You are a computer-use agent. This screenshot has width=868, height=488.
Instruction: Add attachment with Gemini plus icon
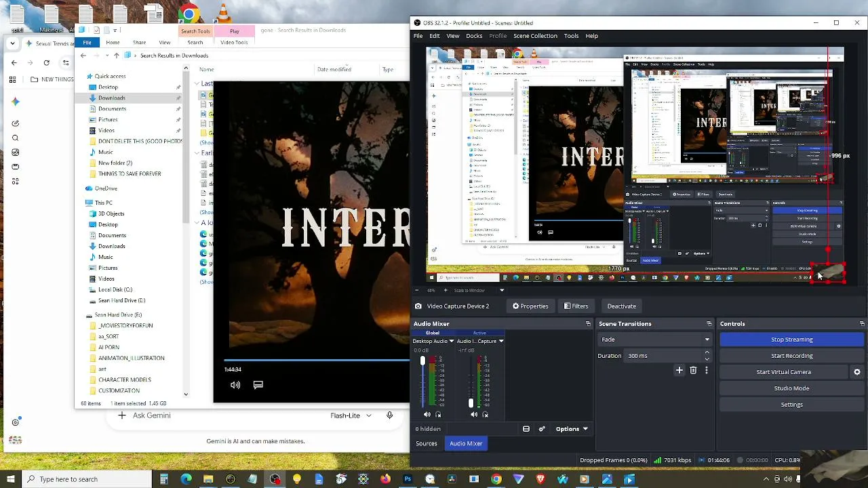click(x=121, y=415)
